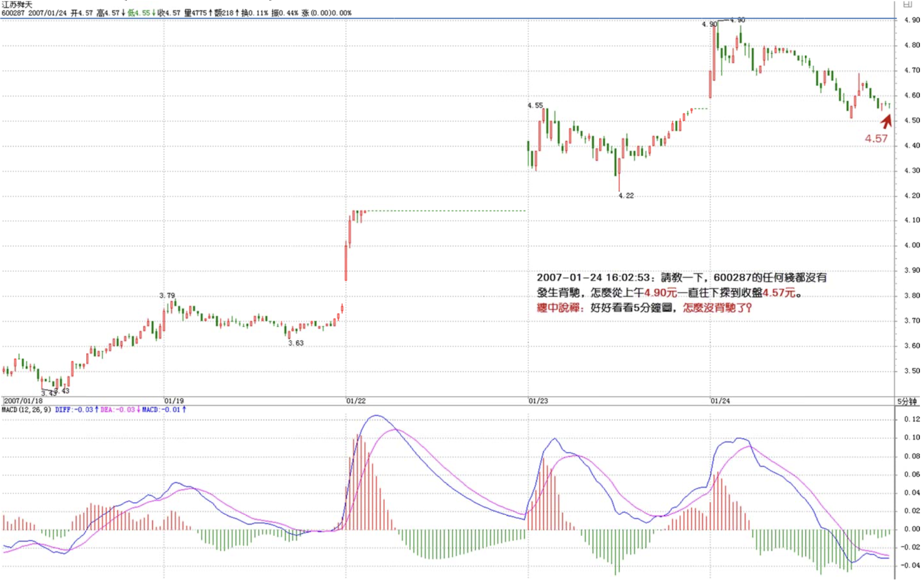Select the 01/23 date marker on time axis
Screen dimensions: 924x581
[x=538, y=401]
